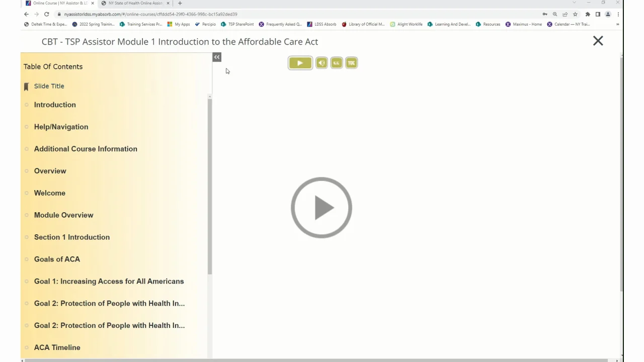Open the Resources bookmark
Screen dimensions: 644x362
pos(488,24)
